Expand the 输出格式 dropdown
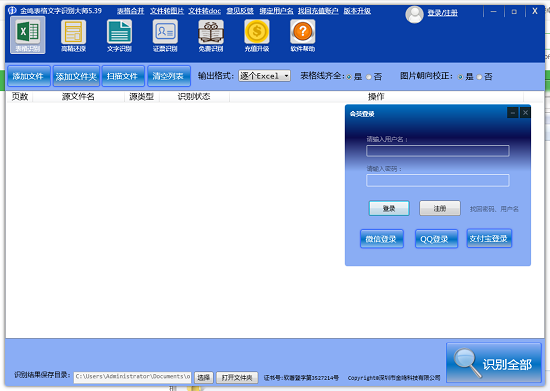 (x=264, y=76)
